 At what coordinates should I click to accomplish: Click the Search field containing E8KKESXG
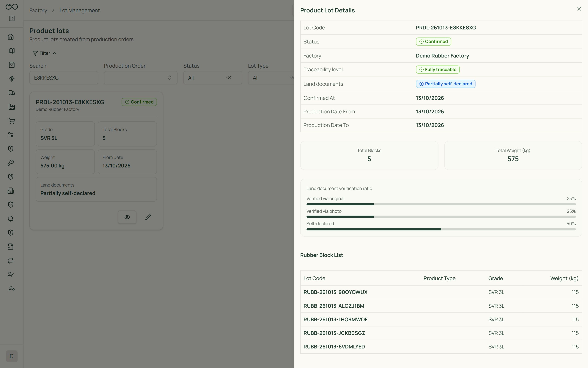point(64,78)
